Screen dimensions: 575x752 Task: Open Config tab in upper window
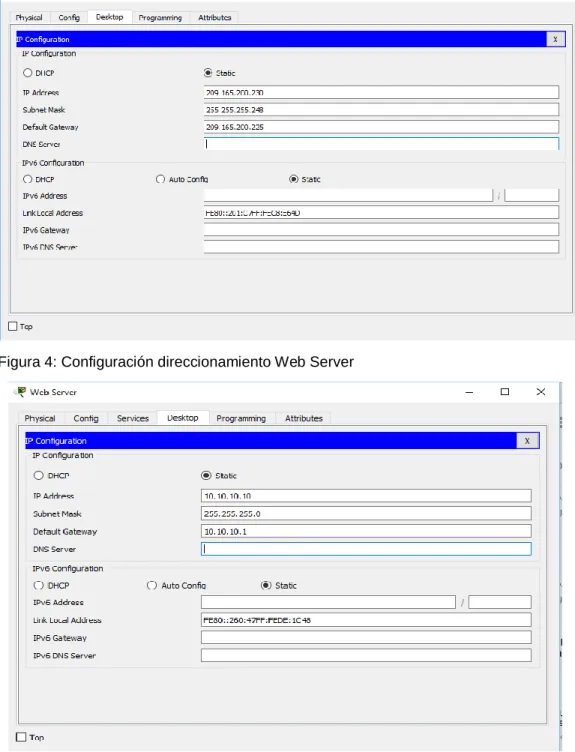(x=69, y=18)
